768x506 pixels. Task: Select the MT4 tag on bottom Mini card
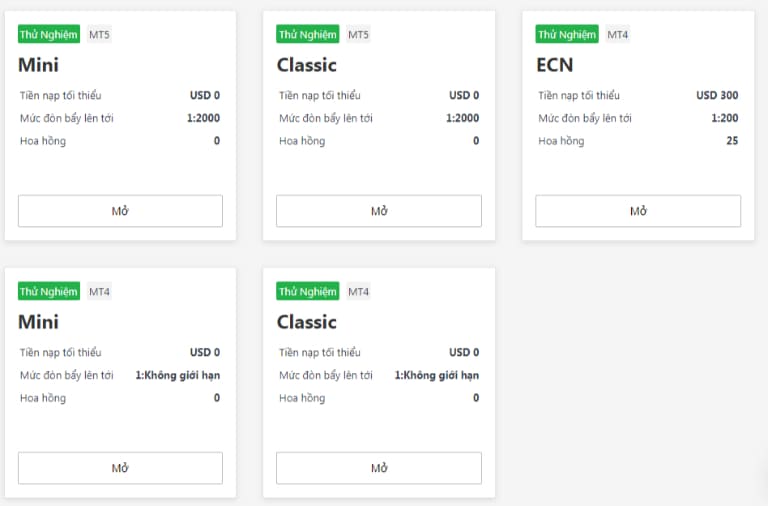click(x=100, y=292)
